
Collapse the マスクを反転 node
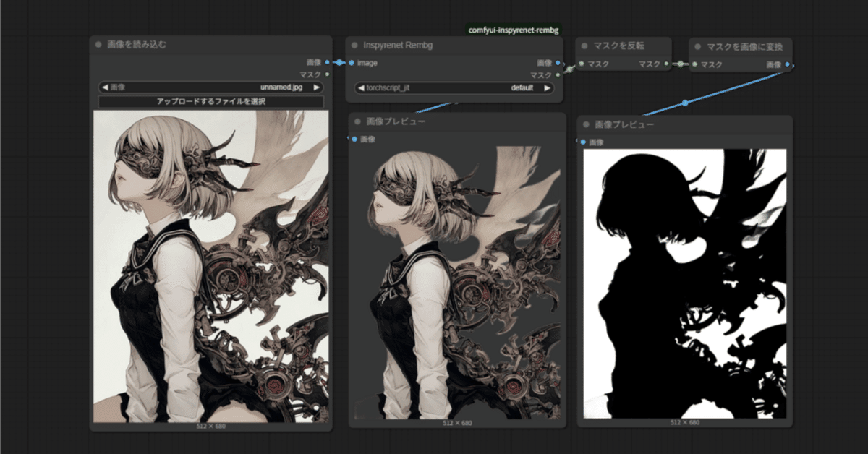click(x=583, y=44)
